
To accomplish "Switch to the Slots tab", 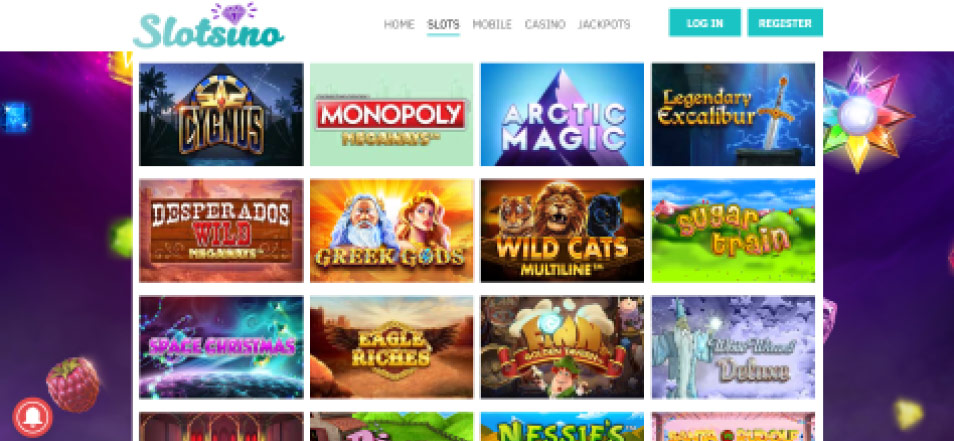I will pyautogui.click(x=443, y=24).
